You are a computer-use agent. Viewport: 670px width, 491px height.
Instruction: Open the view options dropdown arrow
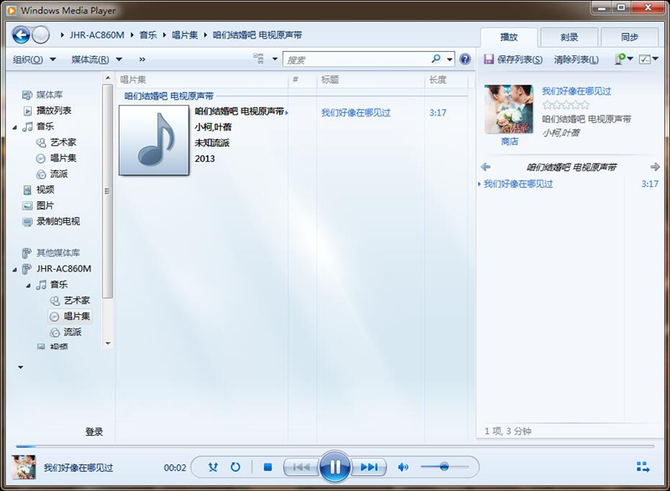pyautogui.click(x=275, y=59)
